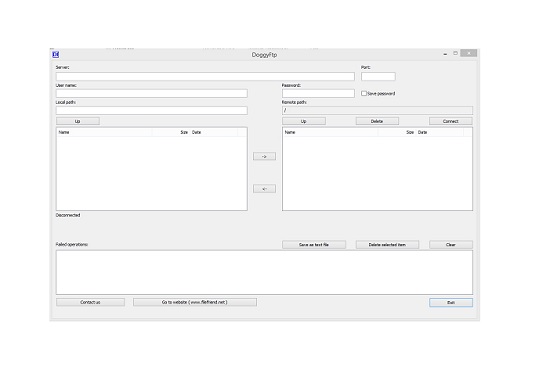Click the DoggyFtp app icon in title bar
The height and width of the screenshot is (380, 550).
tap(56, 54)
